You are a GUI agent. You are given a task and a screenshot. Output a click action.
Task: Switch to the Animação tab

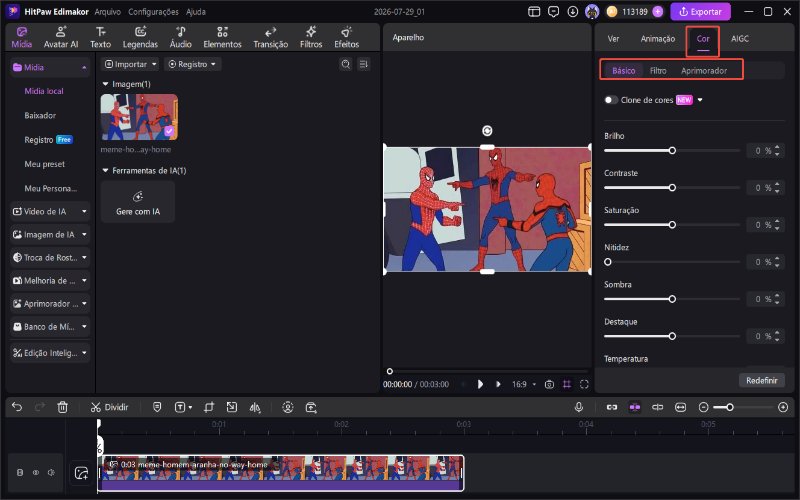[x=658, y=39]
